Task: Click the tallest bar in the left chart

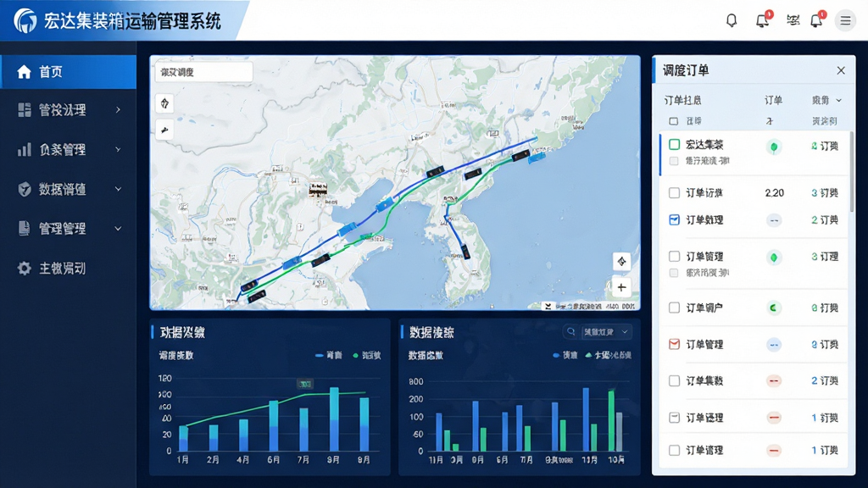Action: [334, 419]
